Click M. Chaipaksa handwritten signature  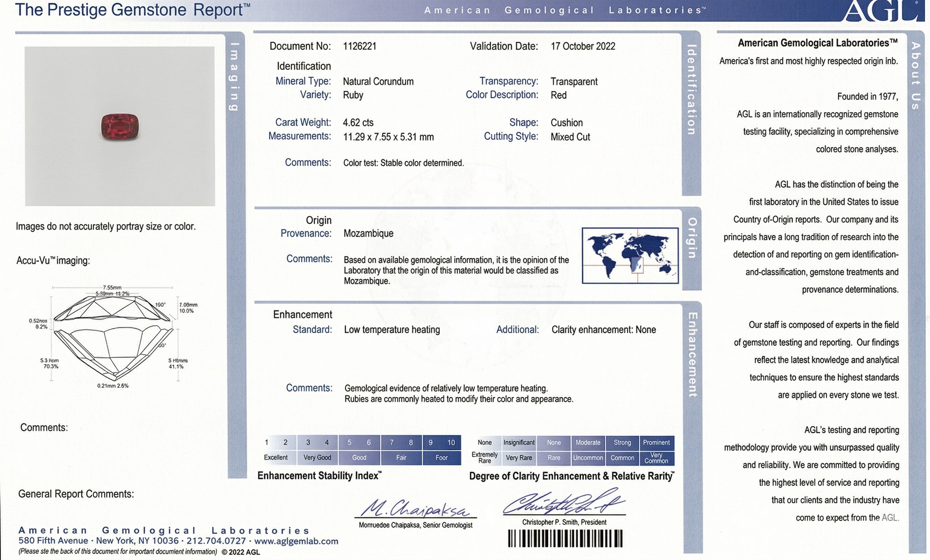coord(415,508)
